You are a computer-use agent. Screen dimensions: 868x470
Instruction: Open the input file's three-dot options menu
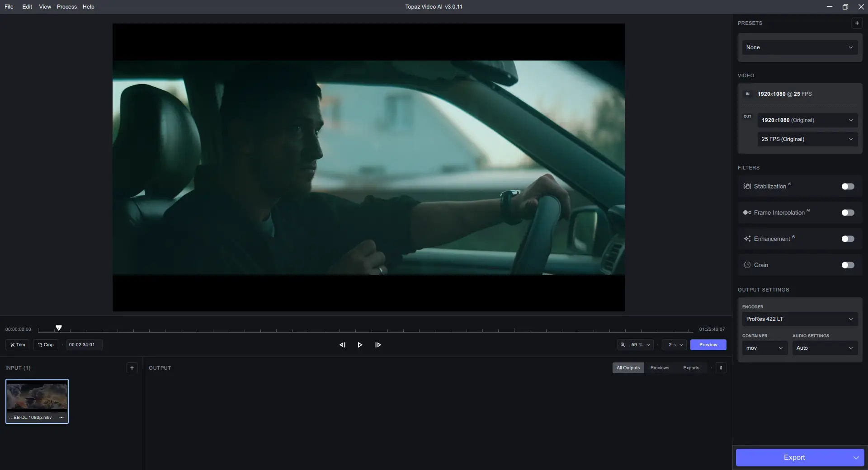(x=61, y=418)
